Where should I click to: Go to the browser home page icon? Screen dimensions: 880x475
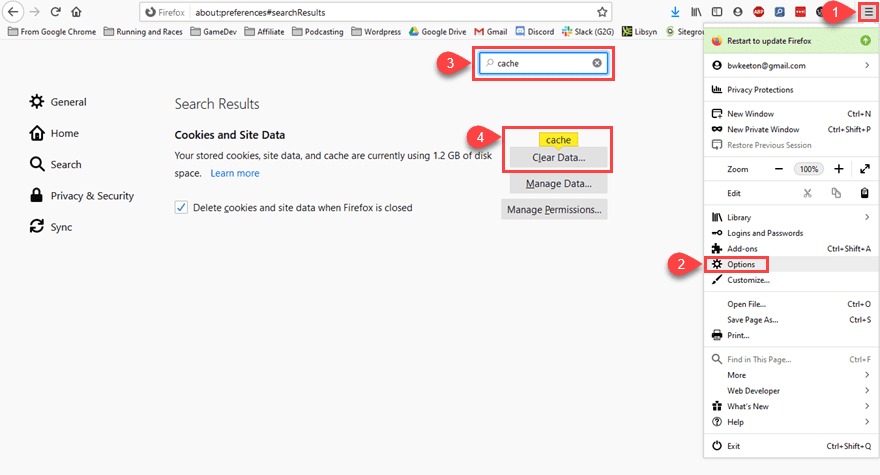[x=76, y=12]
